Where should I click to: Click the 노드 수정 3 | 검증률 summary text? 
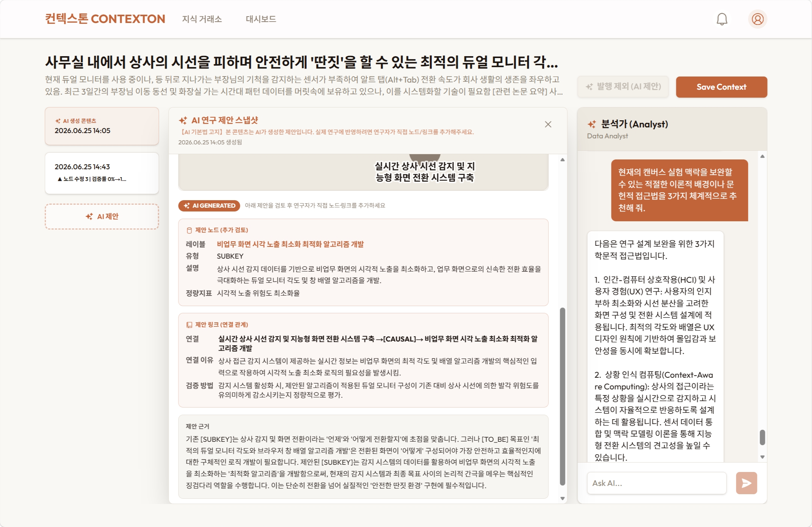pos(92,179)
